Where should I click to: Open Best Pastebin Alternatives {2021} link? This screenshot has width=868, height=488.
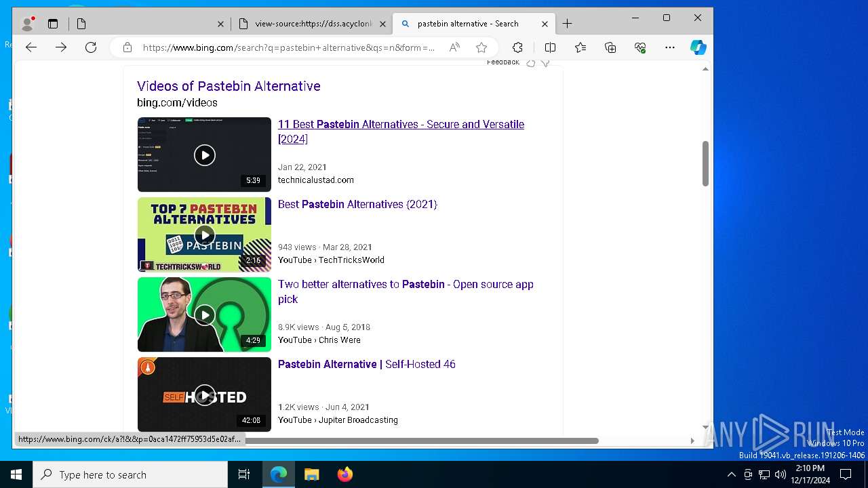click(x=357, y=204)
